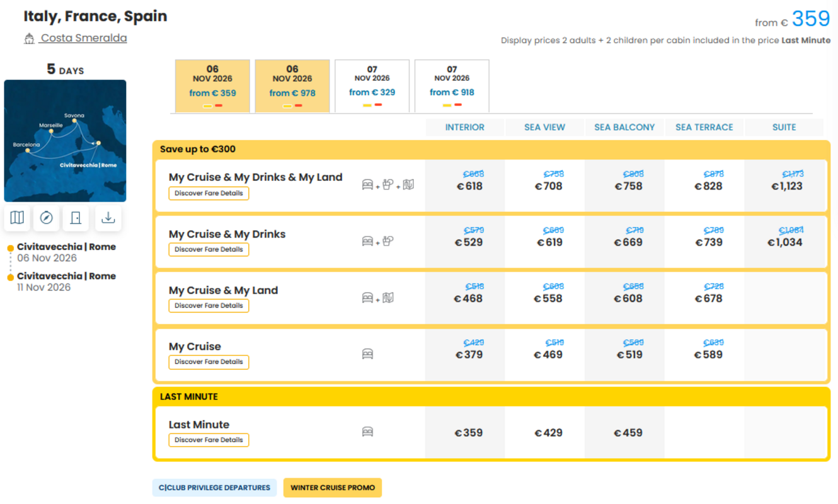Click the folded map icon below the itinerary image
The width and height of the screenshot is (838, 504).
pyautogui.click(x=17, y=218)
